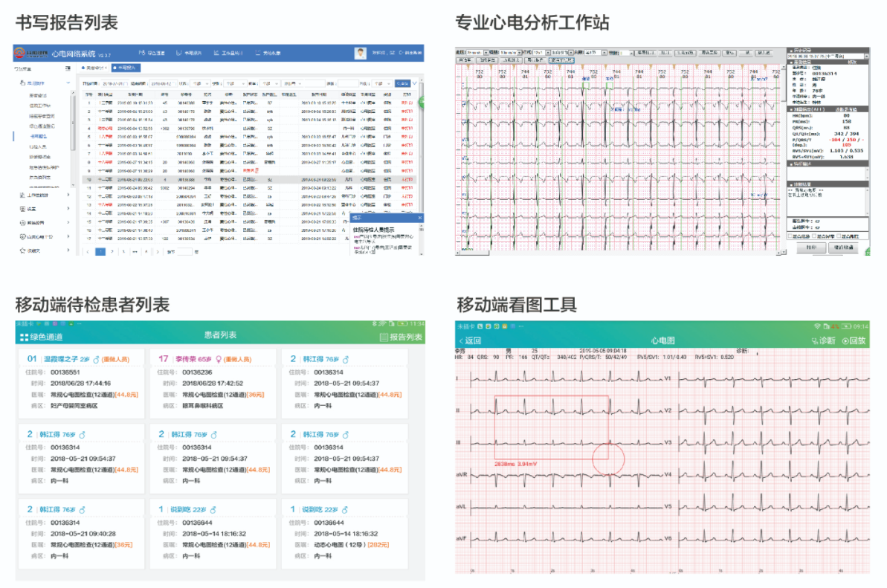Image resolution: width=887 pixels, height=588 pixels.
Task: Click the blue search button in report filters
Action: tap(402, 83)
